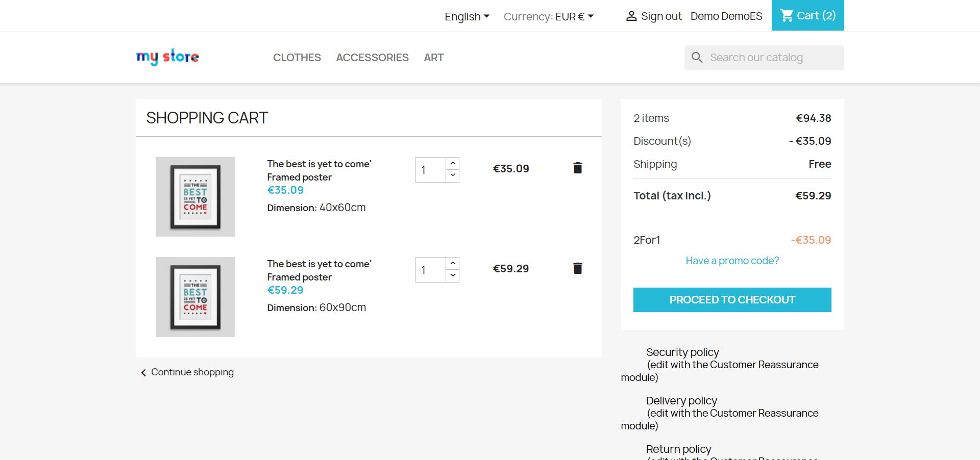Click the Have a promo code link
This screenshot has height=460, width=980.
732,261
